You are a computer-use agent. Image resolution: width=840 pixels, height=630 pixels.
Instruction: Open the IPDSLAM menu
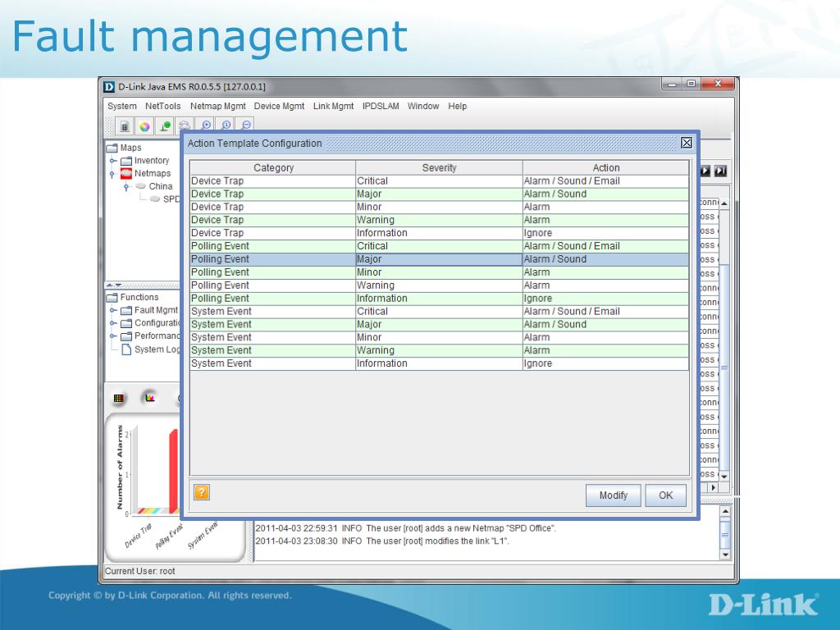coord(381,106)
